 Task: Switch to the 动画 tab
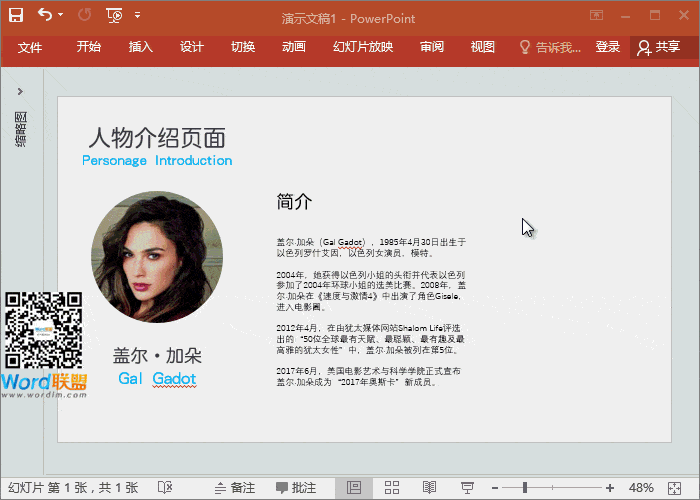tap(294, 47)
